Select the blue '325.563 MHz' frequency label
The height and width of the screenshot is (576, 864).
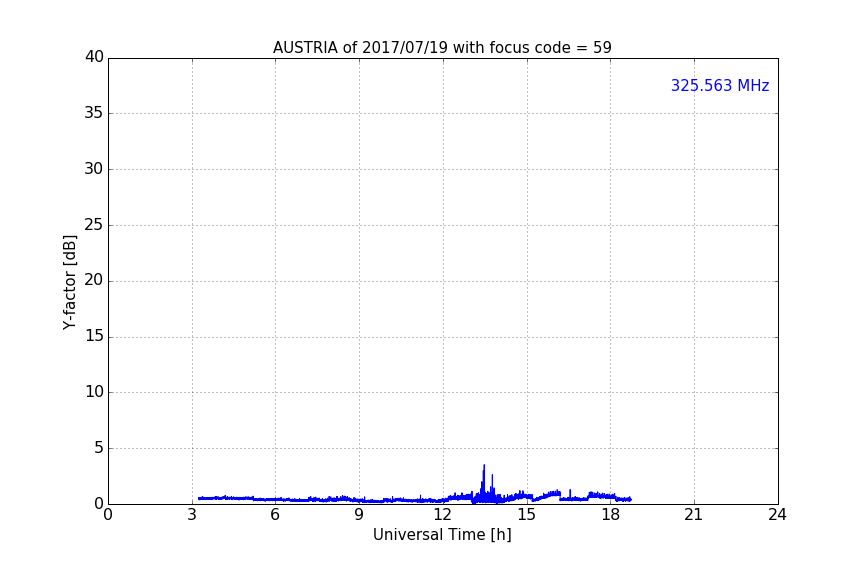(x=720, y=85)
